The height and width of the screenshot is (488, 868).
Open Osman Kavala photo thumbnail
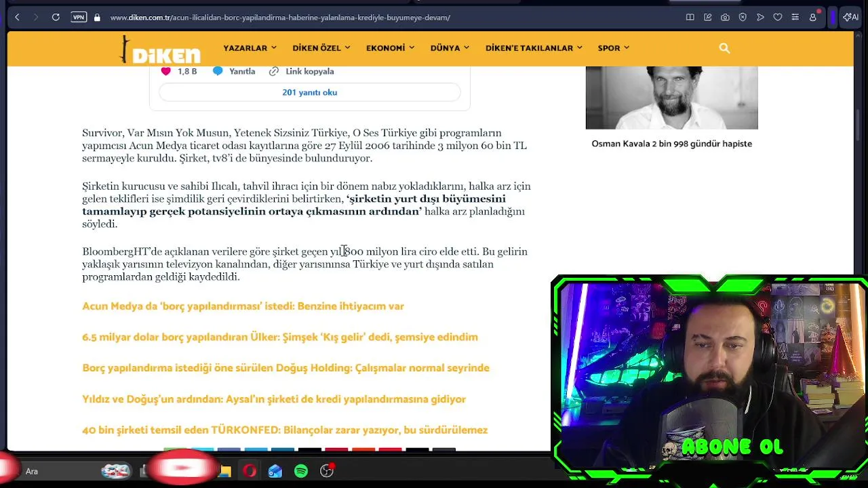click(671, 98)
